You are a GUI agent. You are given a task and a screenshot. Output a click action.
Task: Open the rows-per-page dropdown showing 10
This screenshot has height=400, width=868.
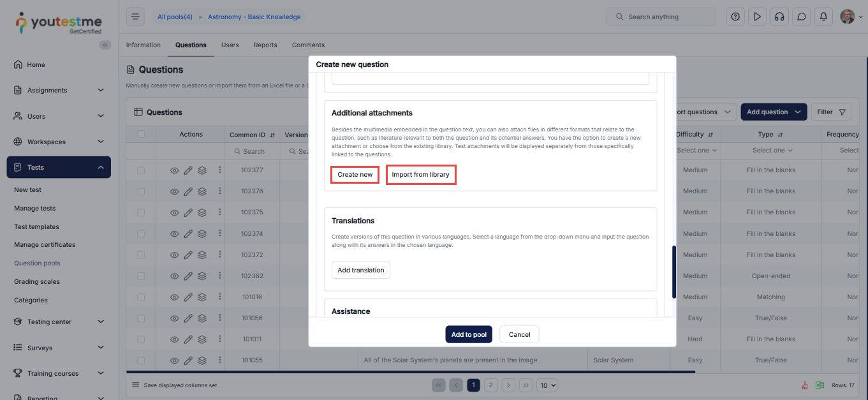tap(547, 385)
